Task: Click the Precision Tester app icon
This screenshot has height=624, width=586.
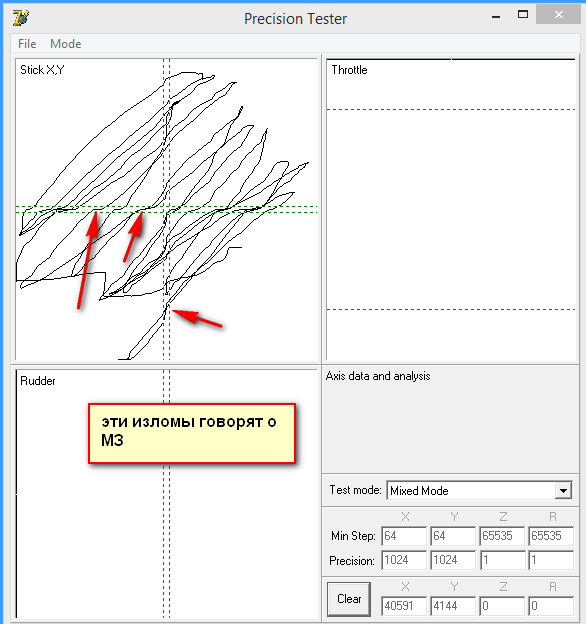Action: point(20,18)
